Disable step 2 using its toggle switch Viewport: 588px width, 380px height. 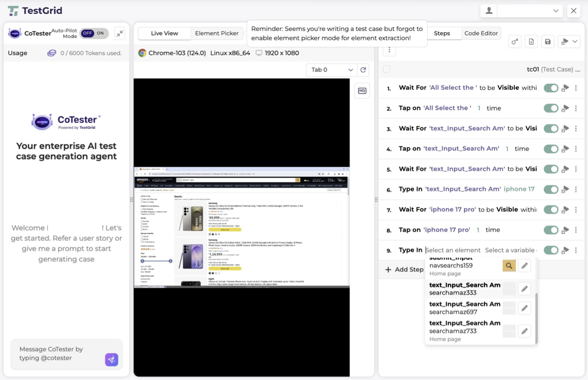pos(551,108)
